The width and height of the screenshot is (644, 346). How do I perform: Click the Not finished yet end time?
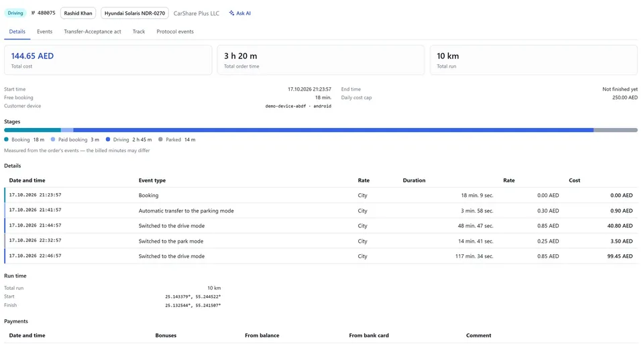pos(620,89)
